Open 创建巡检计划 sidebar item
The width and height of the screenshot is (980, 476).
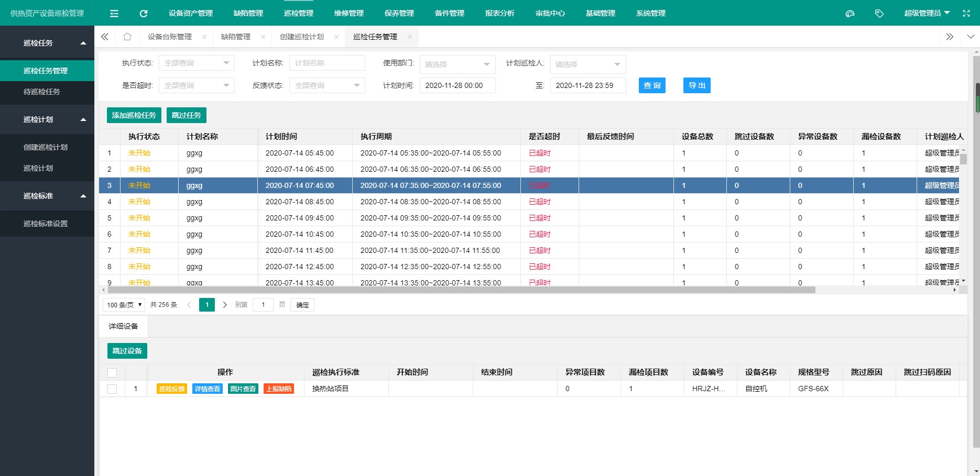pos(47,147)
